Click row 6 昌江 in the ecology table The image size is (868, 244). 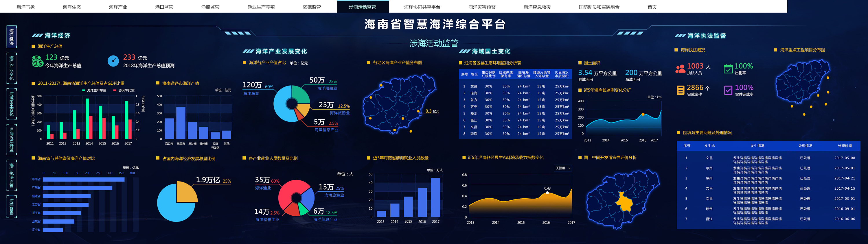[515, 120]
